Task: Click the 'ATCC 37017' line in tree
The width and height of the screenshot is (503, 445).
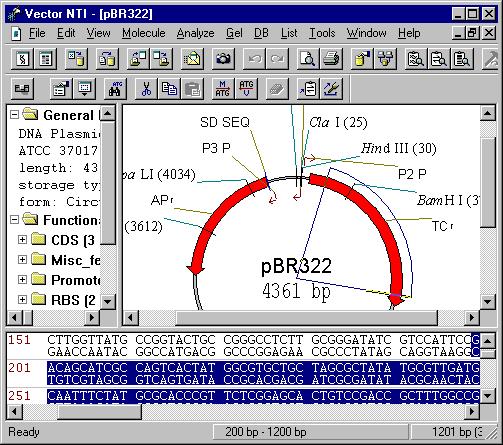Action: point(58,151)
